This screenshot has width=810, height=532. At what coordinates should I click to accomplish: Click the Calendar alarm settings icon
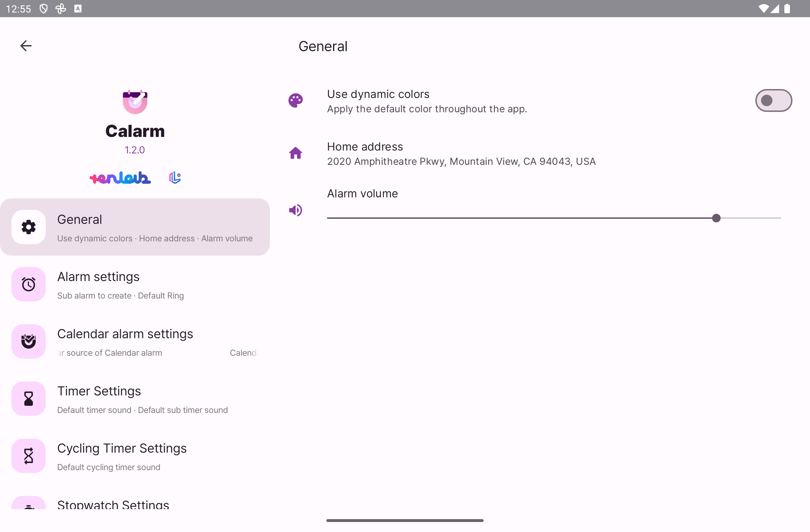coord(29,341)
